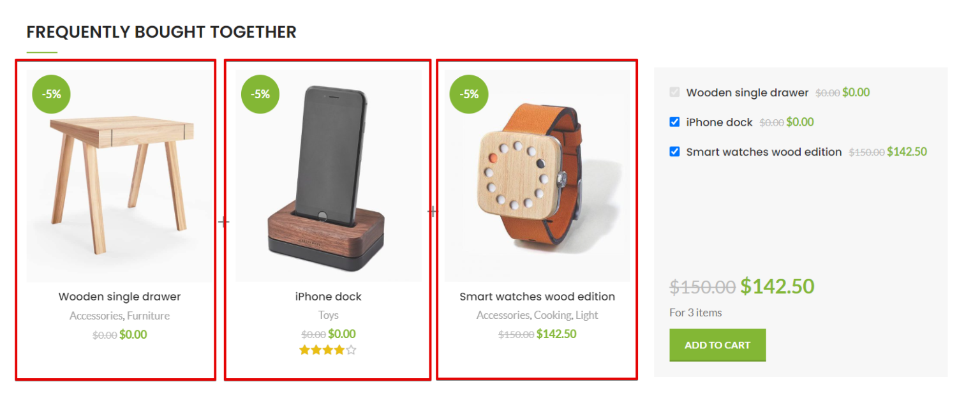Visit the Furniture category link

point(148,315)
